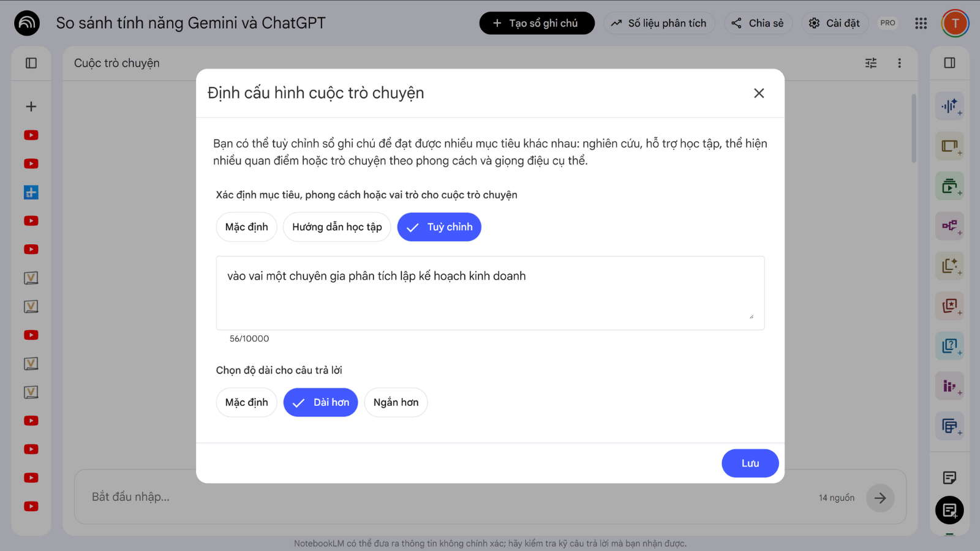Choose 'Ngắn hơn' response length
The image size is (980, 551).
[x=396, y=402]
